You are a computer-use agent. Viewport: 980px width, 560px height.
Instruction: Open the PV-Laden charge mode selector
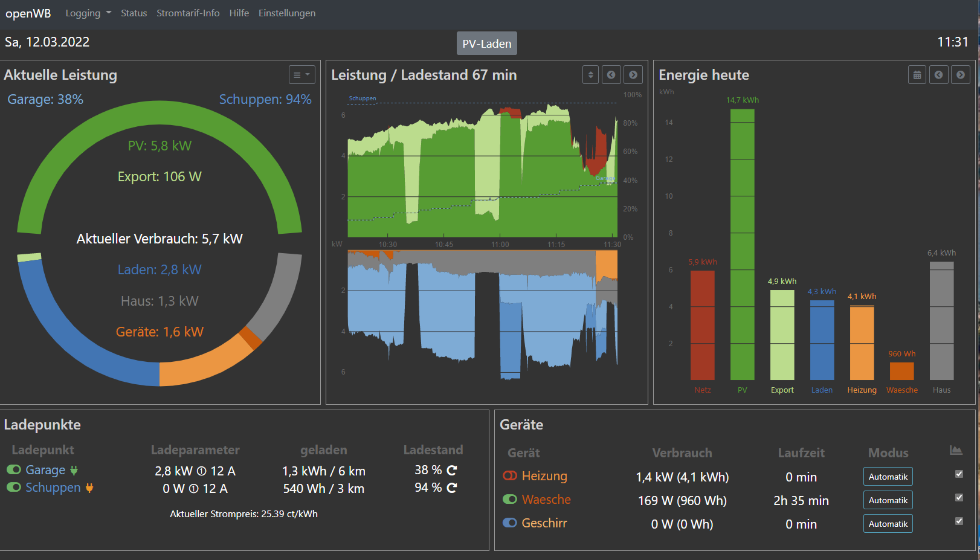tap(486, 43)
